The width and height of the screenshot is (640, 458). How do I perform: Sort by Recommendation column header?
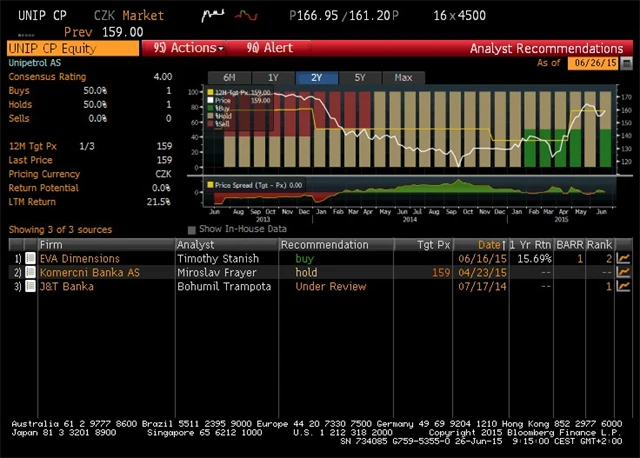point(324,245)
